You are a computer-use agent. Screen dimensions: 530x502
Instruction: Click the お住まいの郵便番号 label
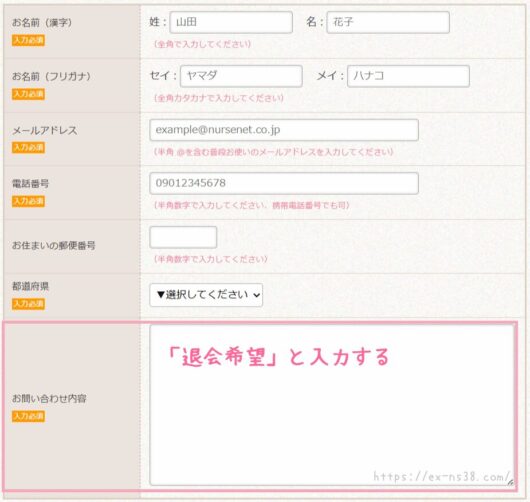click(54, 245)
